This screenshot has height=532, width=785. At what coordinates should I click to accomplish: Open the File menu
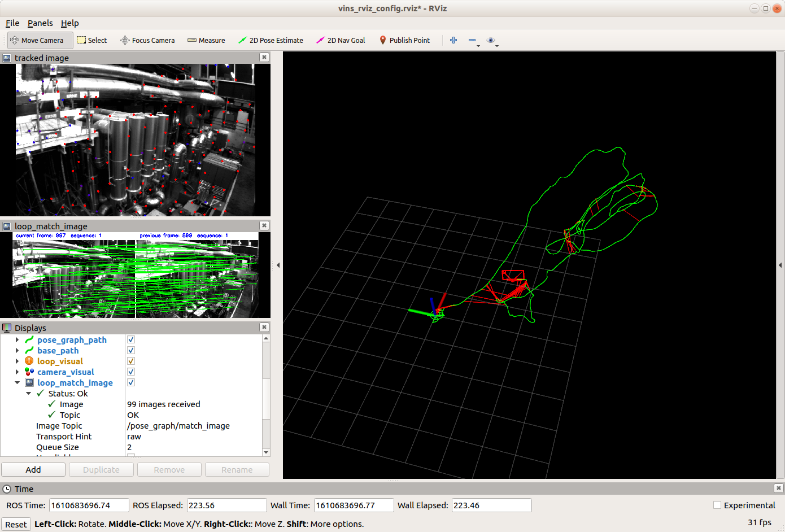[x=12, y=23]
